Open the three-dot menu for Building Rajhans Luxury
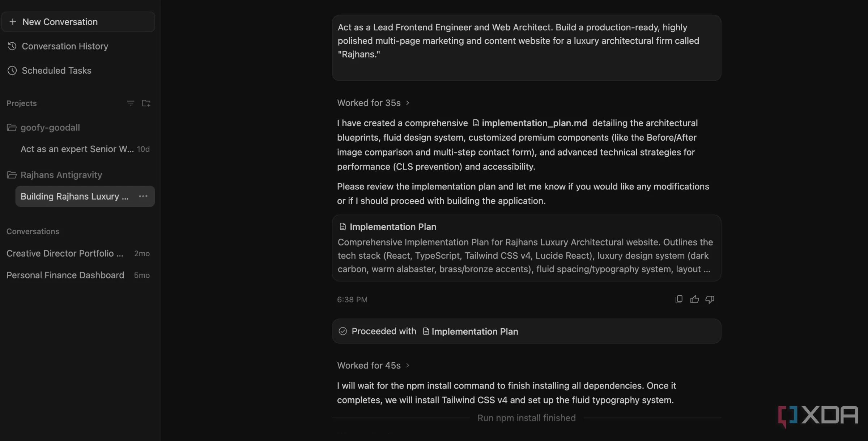 (x=143, y=196)
